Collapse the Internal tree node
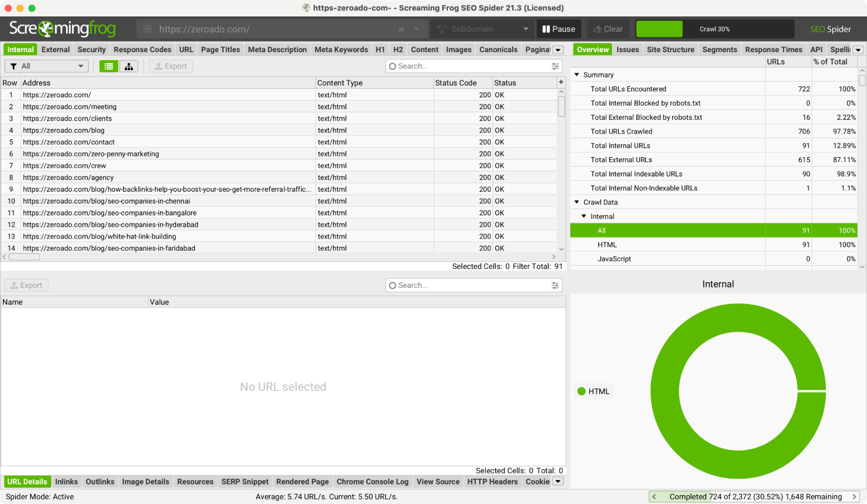 point(584,216)
